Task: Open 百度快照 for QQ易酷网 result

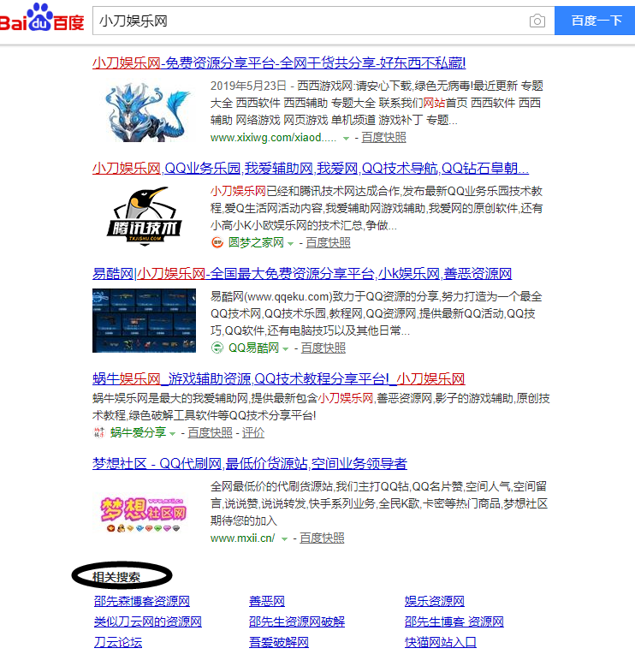Action: click(323, 348)
